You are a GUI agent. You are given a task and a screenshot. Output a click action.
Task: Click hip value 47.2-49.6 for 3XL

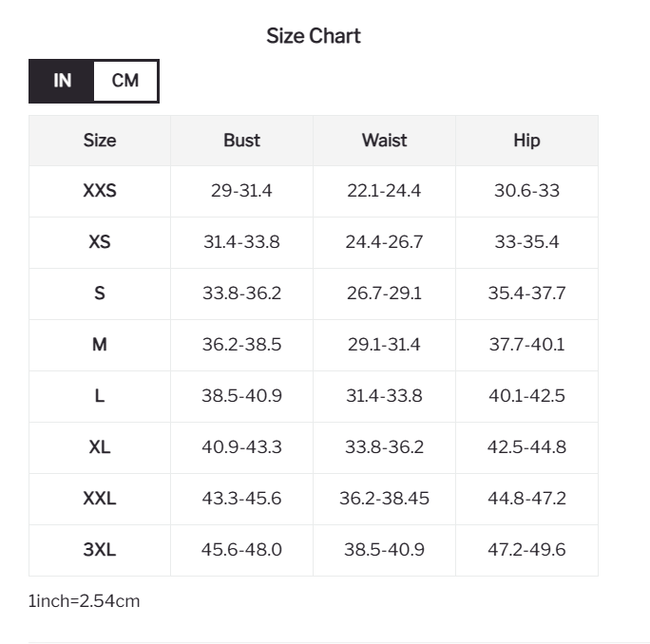[526, 550]
